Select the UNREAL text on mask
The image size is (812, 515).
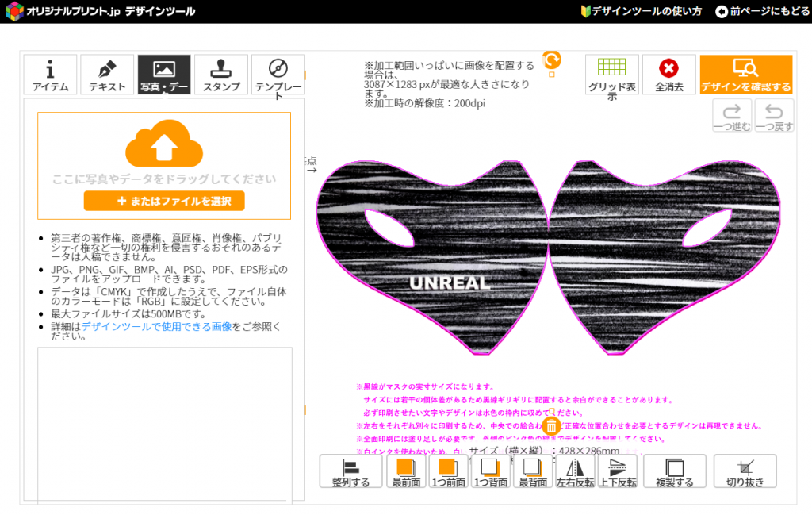449,282
